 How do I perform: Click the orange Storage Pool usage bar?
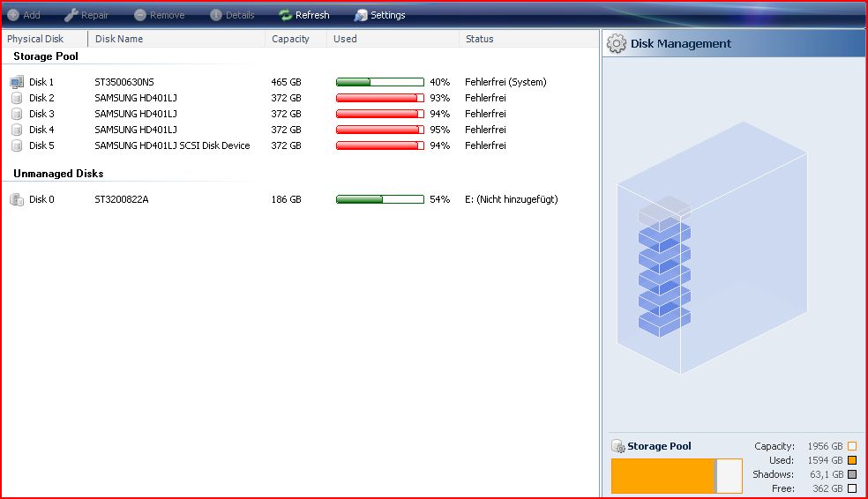tap(663, 475)
